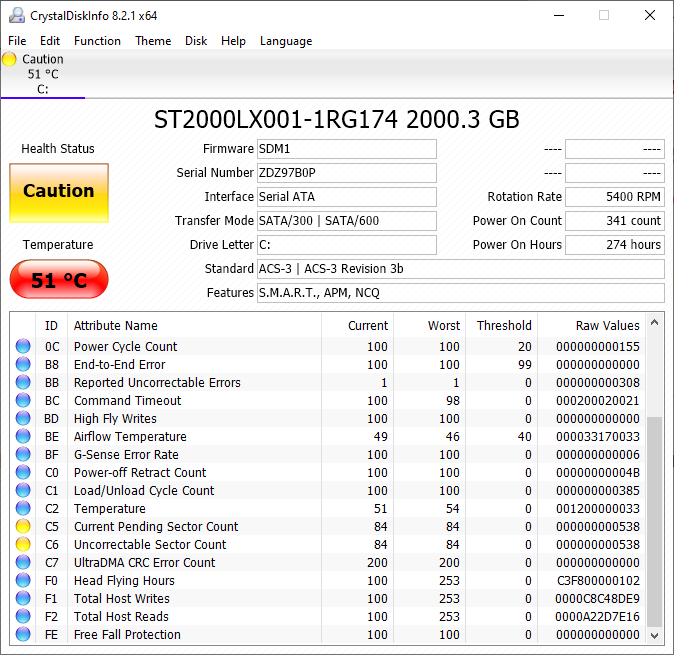Click yellow circle for Uncorrectable Sector Count
674x655 pixels.
click(23, 544)
